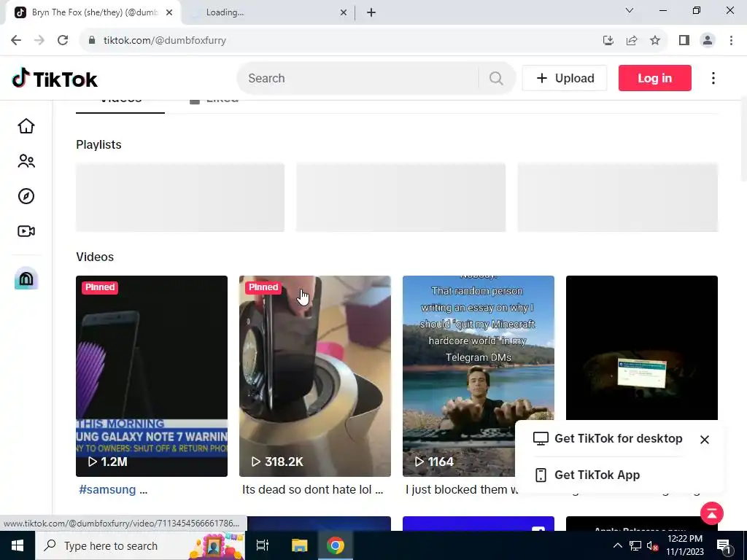Viewport: 747px width, 560px height.
Task: Close the Loading tab
Action: [344, 13]
